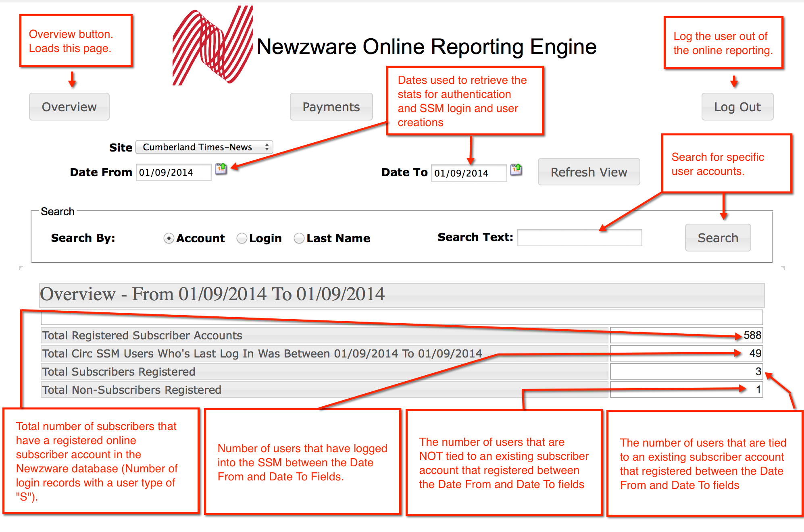Click the Overview date range heading bar
Screen dimensions: 804x532
(402, 295)
